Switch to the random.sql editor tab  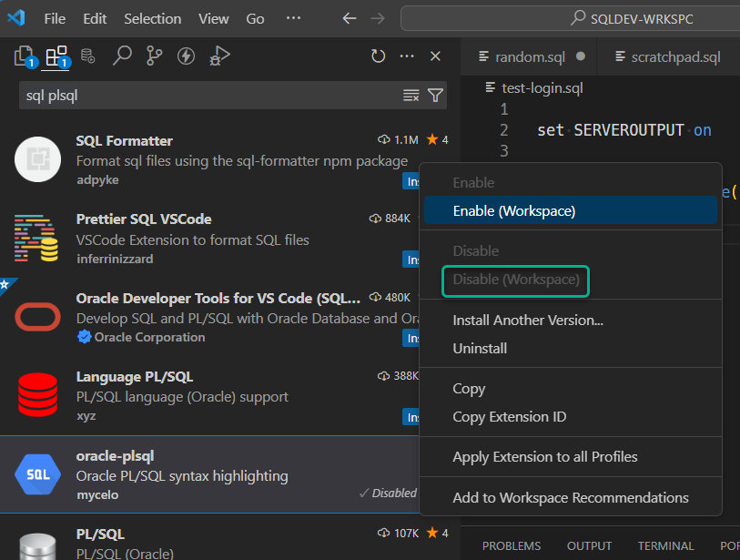529,56
